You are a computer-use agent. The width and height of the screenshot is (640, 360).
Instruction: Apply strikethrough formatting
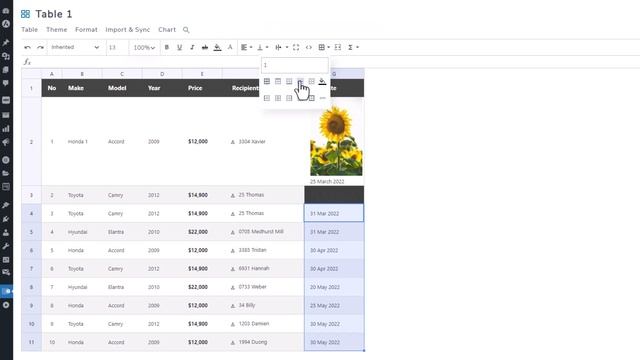(x=205, y=47)
